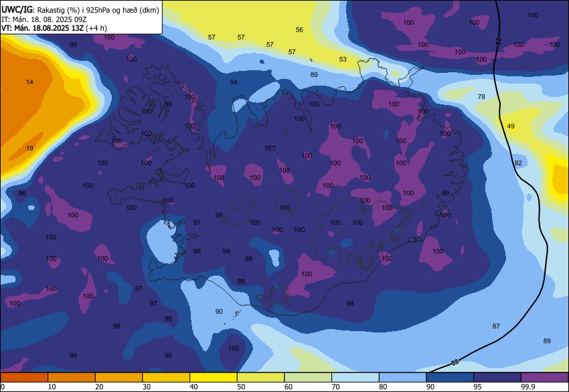Click the '99.9' label on the color scale

coord(527,387)
